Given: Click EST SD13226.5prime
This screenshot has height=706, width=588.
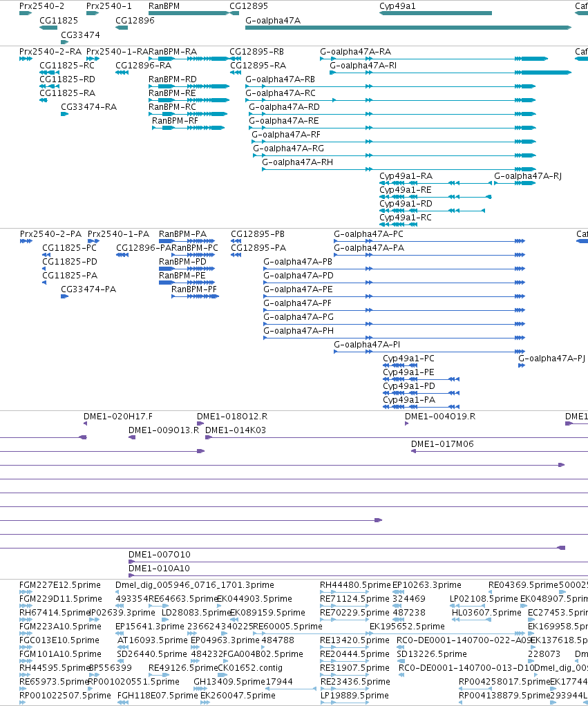Looking at the screenshot, I should pyautogui.click(x=431, y=654).
